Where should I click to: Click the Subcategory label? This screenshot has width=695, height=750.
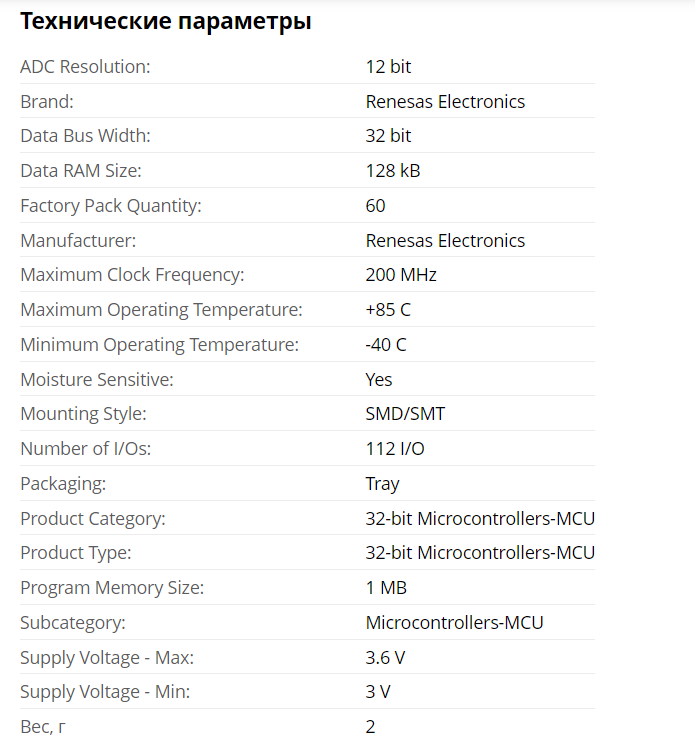(x=73, y=623)
